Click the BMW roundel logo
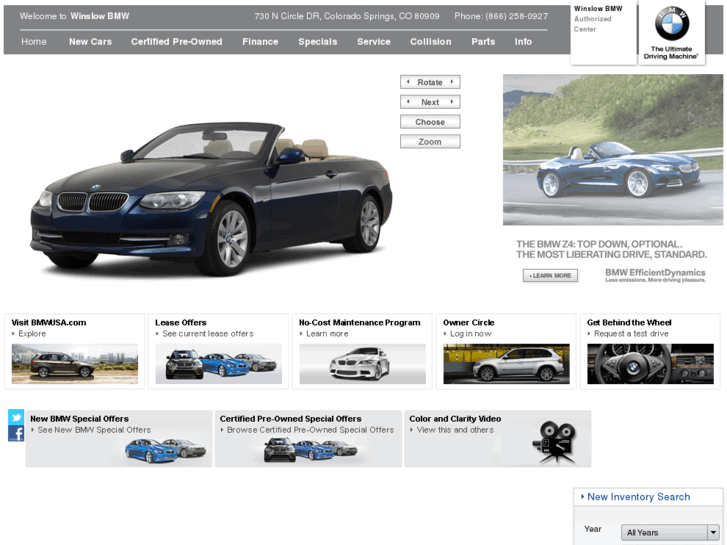Image resolution: width=727 pixels, height=545 pixels. (672, 23)
